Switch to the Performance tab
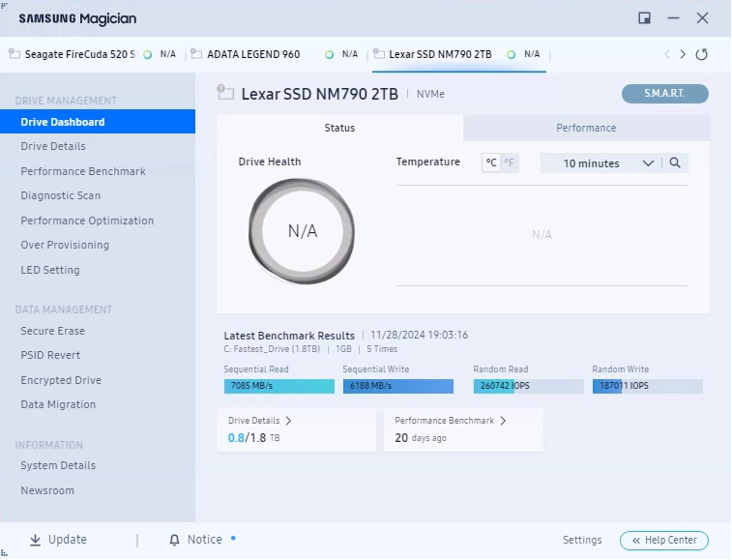The width and height of the screenshot is (732, 560). point(586,128)
